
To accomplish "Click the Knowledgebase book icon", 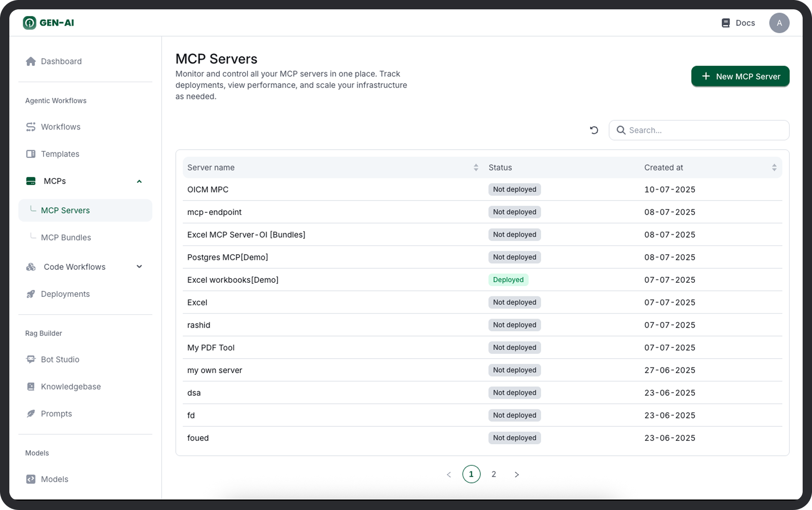I will click(31, 387).
